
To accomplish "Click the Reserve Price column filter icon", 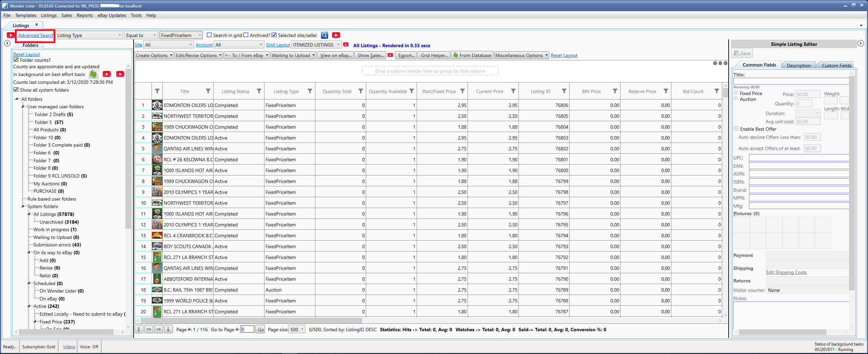I will [x=666, y=91].
